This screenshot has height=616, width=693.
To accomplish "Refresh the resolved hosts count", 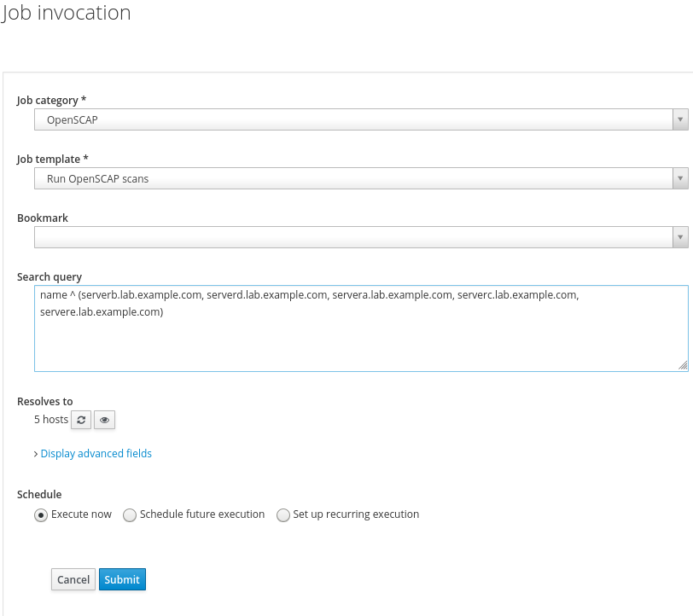I will pyautogui.click(x=81, y=420).
